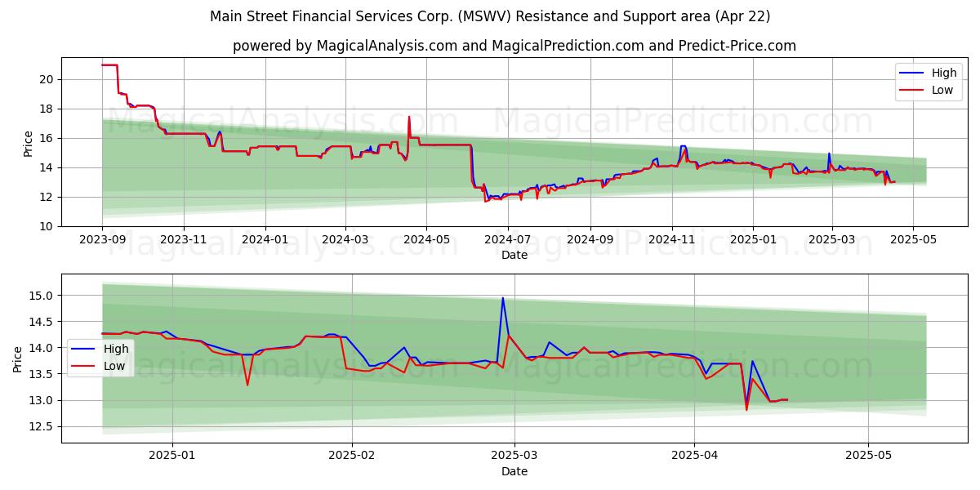Click bottom chart x-axis label 2025-04
Screen dimensions: 980x490
694,457
